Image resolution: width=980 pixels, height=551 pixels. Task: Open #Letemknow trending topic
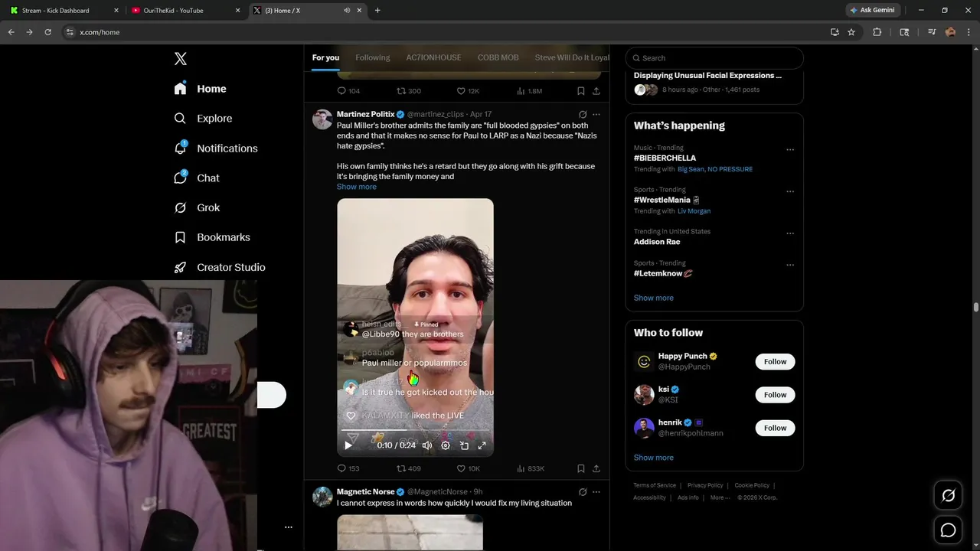(663, 273)
